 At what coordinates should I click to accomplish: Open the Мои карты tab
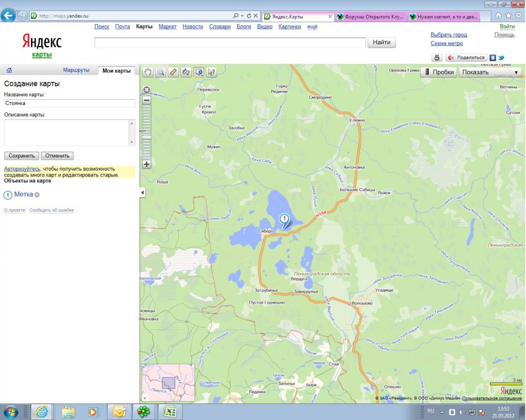116,71
